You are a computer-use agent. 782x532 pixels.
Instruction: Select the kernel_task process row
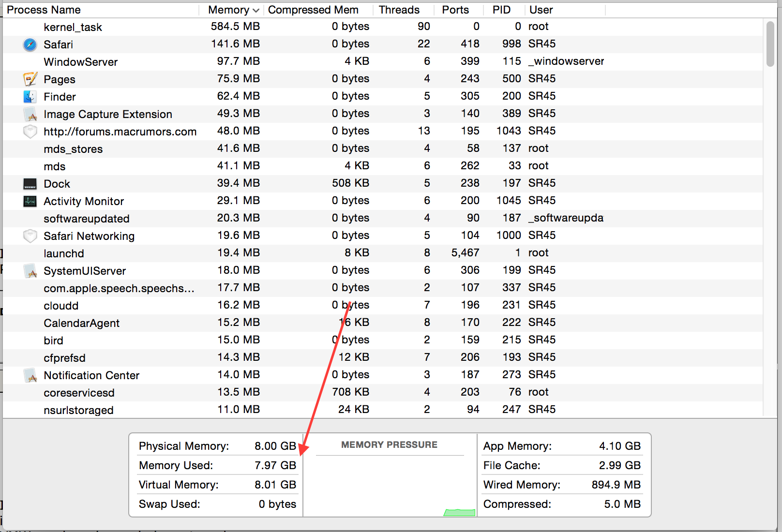pos(383,27)
